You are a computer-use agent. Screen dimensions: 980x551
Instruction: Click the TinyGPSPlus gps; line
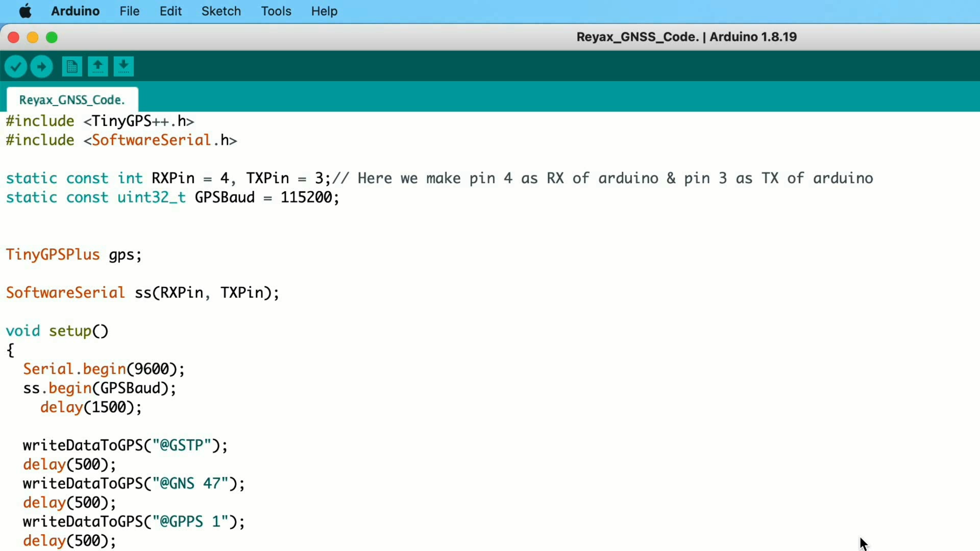click(x=73, y=255)
